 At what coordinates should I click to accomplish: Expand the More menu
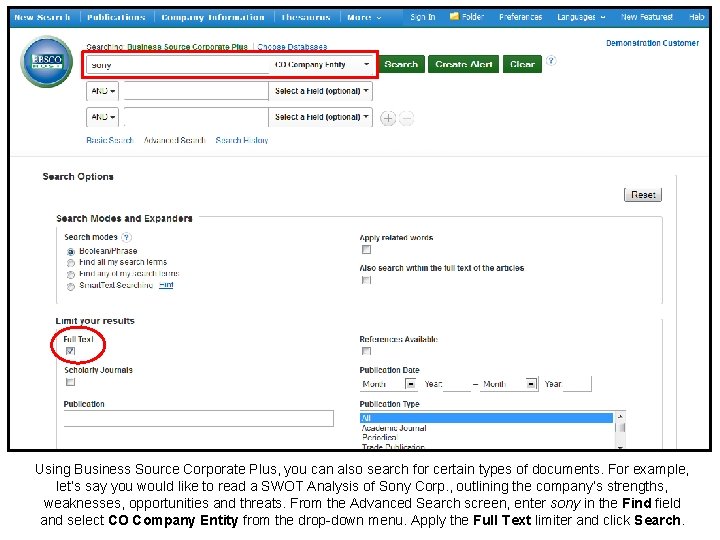[x=364, y=17]
